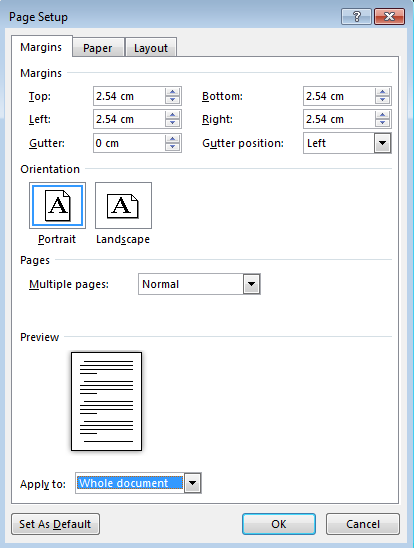Close the Page Setup dialog

(389, 16)
